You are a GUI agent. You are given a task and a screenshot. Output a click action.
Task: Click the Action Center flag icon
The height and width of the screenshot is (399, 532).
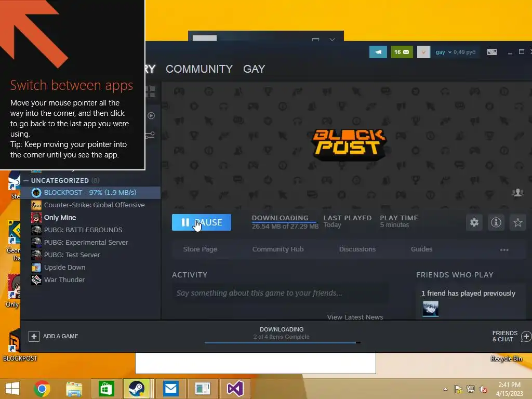click(458, 389)
